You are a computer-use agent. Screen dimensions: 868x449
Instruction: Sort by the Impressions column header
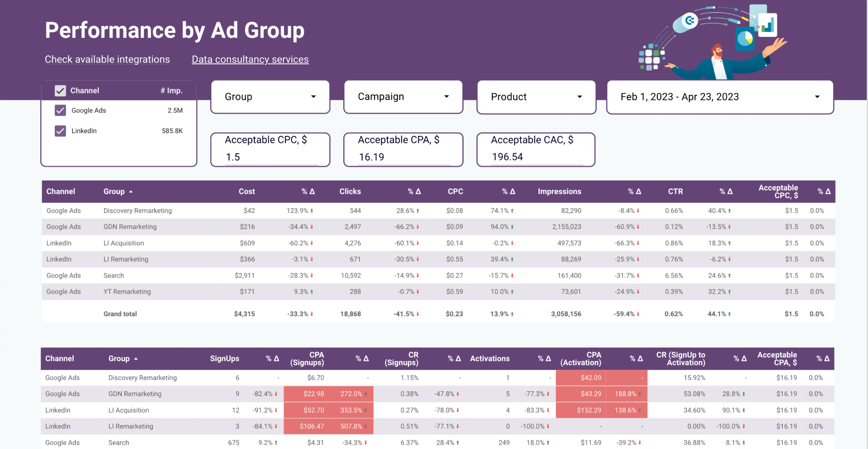pyautogui.click(x=559, y=191)
